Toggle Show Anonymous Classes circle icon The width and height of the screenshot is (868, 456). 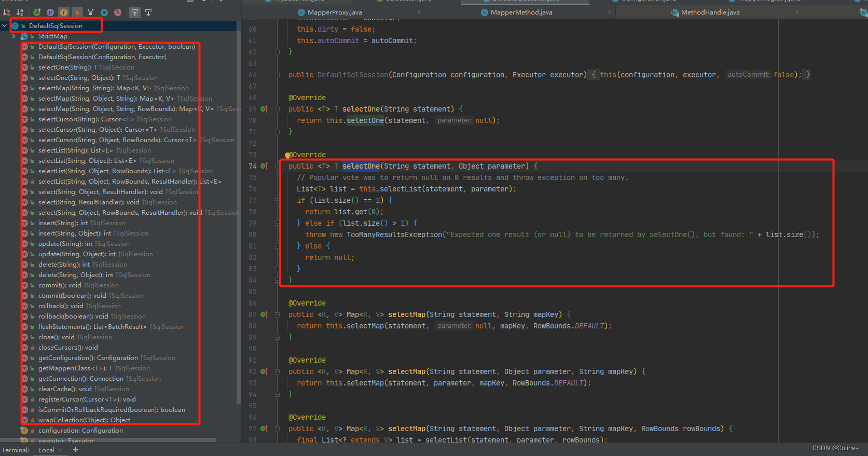[104, 12]
